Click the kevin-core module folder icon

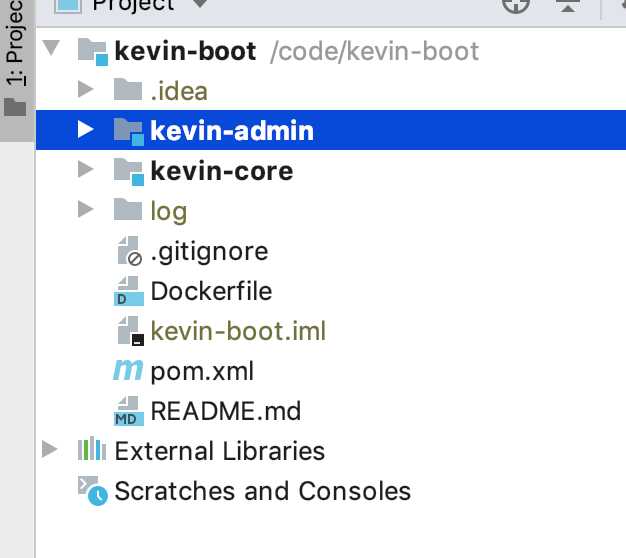[x=129, y=171]
